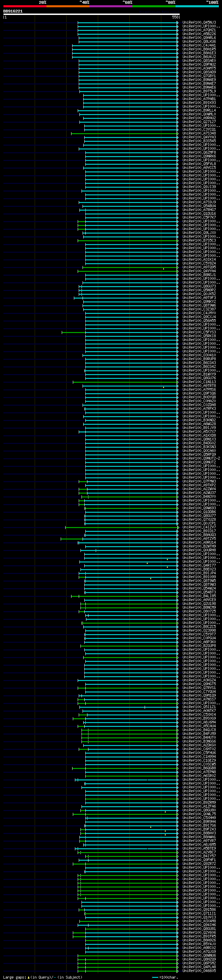Select UniRef100_A8P3K0 label
The height and width of the screenshot is (980, 222).
point(199,642)
